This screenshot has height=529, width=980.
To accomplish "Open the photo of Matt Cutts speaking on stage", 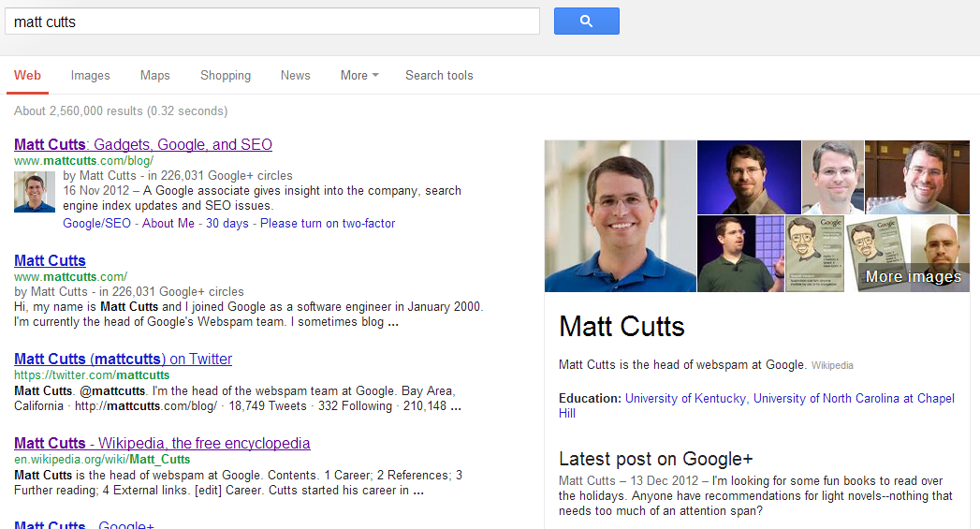I will tap(740, 253).
